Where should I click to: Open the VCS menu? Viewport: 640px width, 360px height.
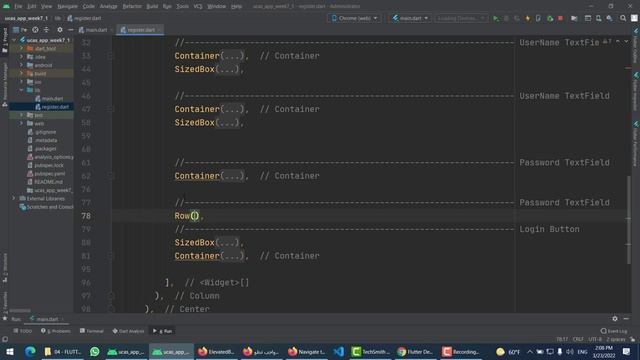click(x=198, y=6)
